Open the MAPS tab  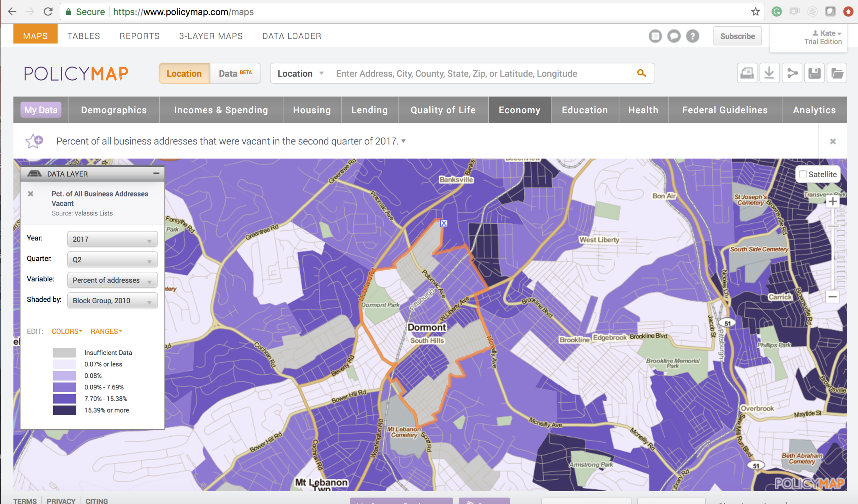click(x=35, y=36)
